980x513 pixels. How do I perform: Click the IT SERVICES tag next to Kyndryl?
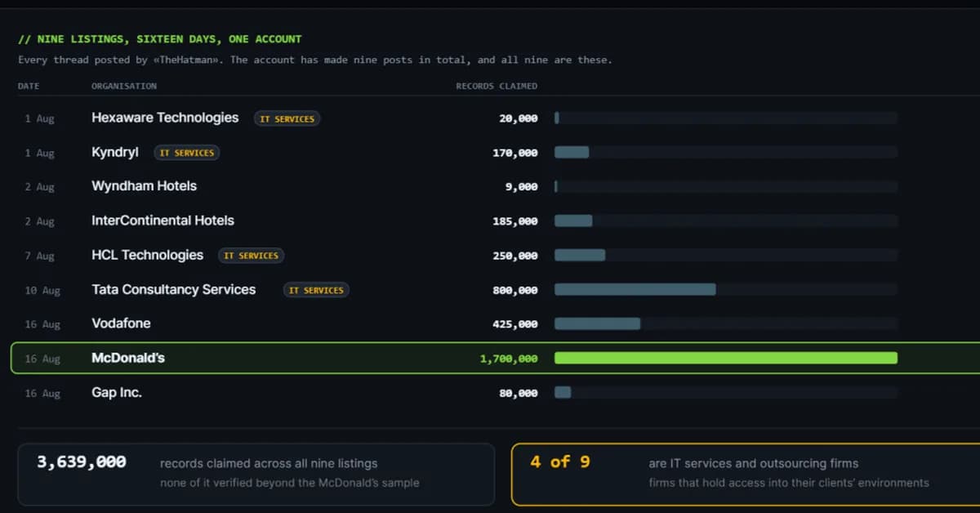pos(186,153)
